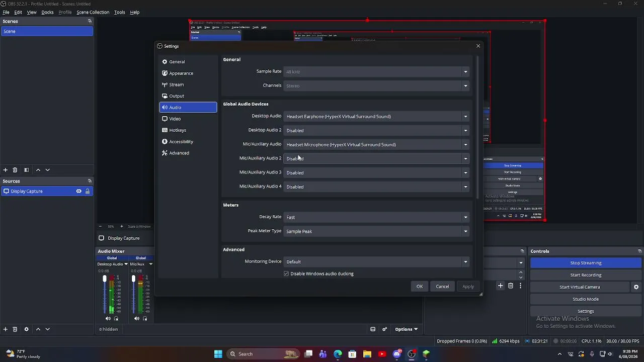Open the Monitoring Device dropdown
The height and width of the screenshot is (362, 644).
tap(377, 262)
